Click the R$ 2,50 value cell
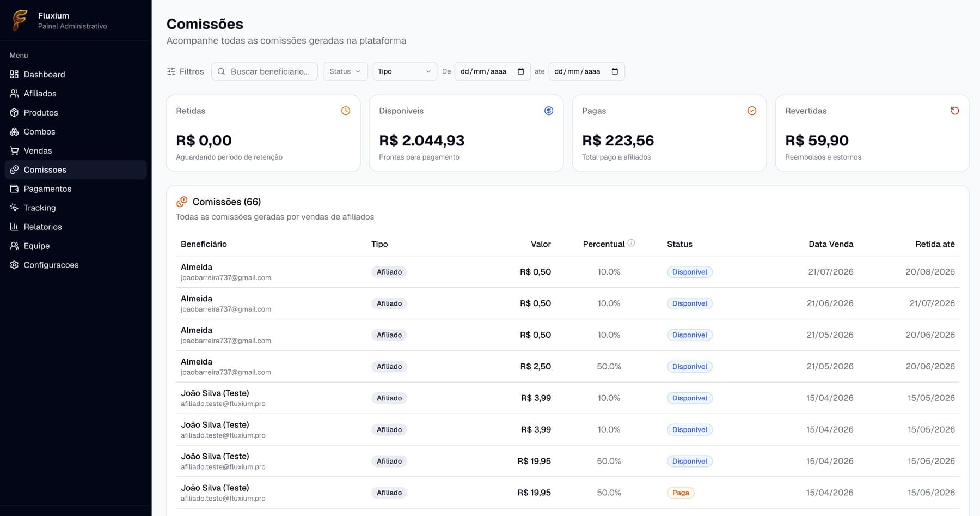The image size is (980, 516). pyautogui.click(x=536, y=367)
